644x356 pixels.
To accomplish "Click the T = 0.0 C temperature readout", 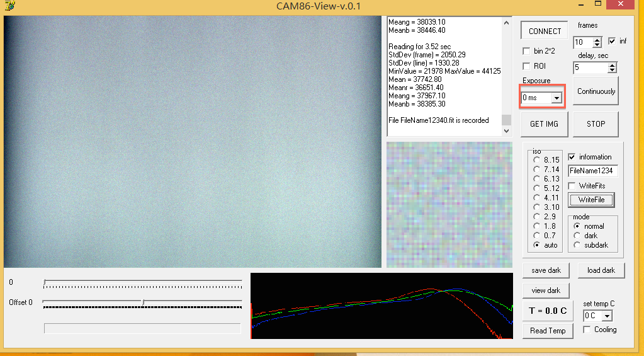I will pos(548,311).
